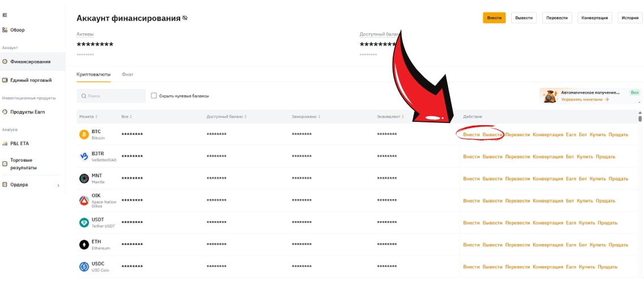Select Финансирования in the sidebar
Viewport: 644px width, 282px height.
coord(32,61)
